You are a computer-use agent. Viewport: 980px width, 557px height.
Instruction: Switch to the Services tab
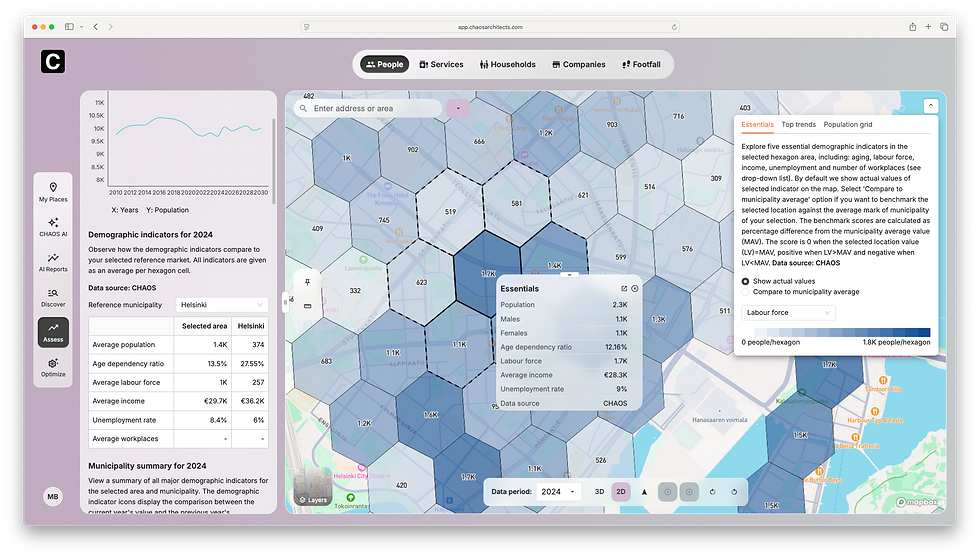(x=441, y=64)
